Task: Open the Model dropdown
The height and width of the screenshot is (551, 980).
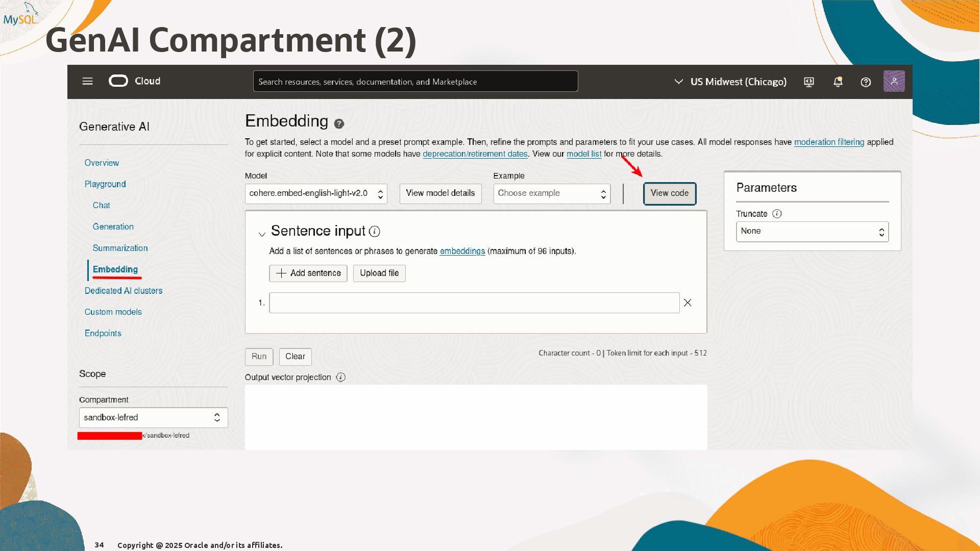Action: click(315, 193)
